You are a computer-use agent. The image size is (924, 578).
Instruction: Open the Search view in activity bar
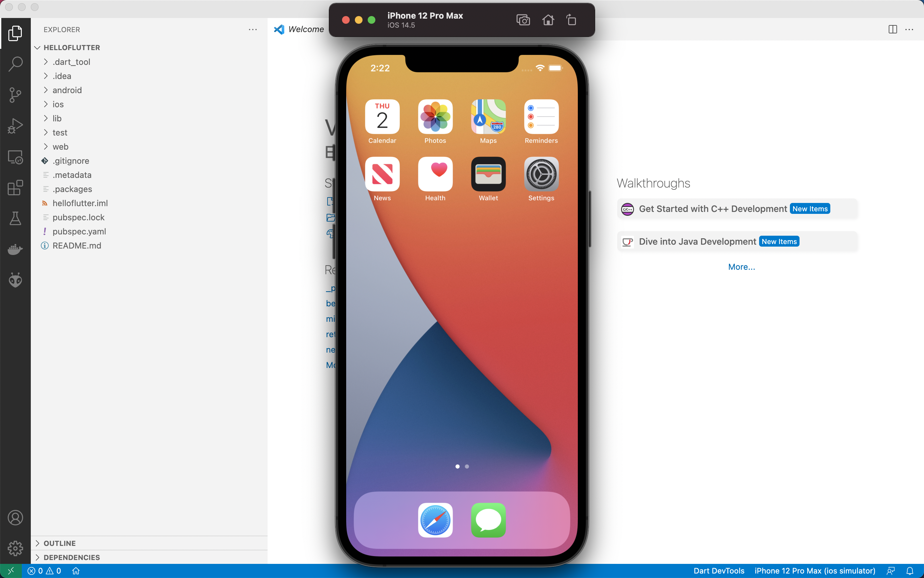pos(15,64)
